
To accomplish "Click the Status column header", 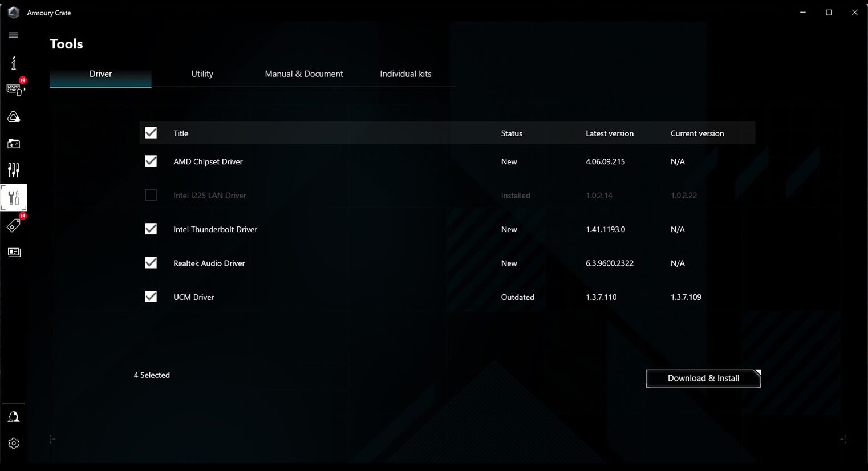I will [512, 133].
